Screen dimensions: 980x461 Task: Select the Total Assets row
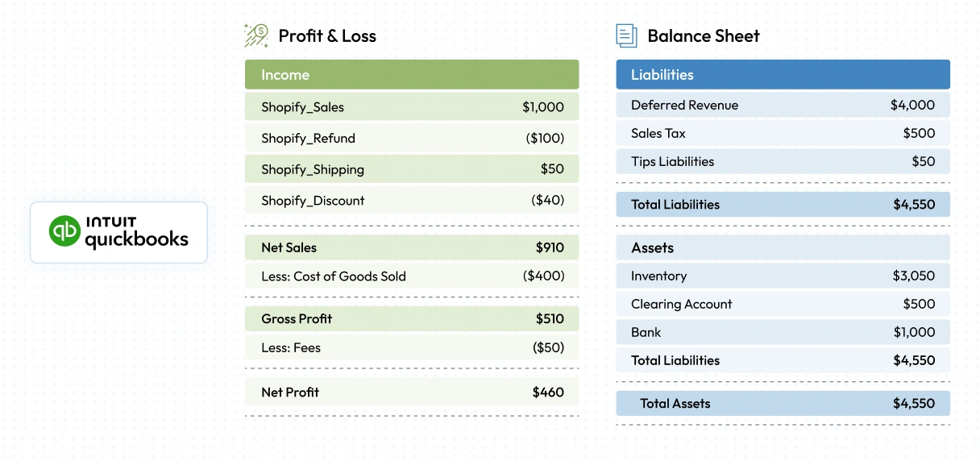(782, 403)
